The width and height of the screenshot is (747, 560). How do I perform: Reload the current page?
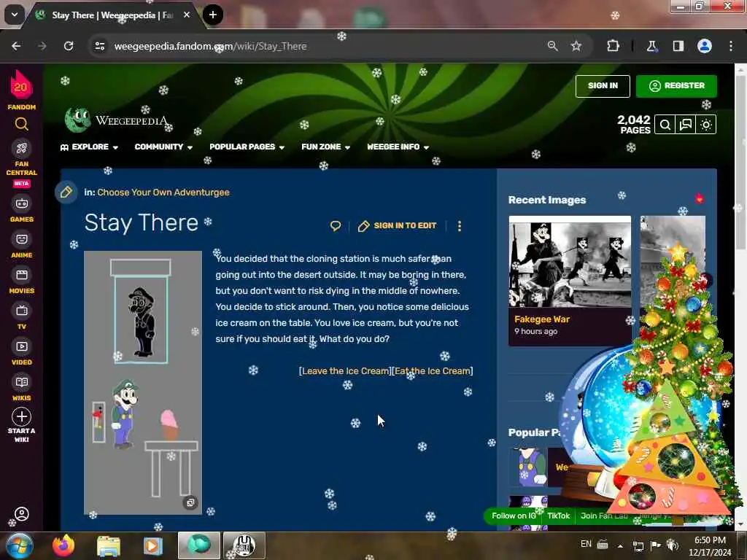coord(69,46)
